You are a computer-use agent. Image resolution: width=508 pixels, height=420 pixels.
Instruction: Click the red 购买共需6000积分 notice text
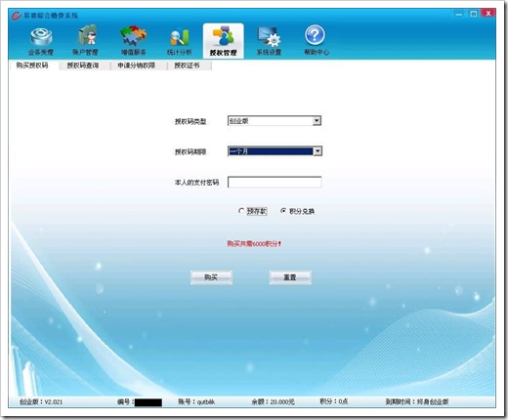tap(254, 243)
